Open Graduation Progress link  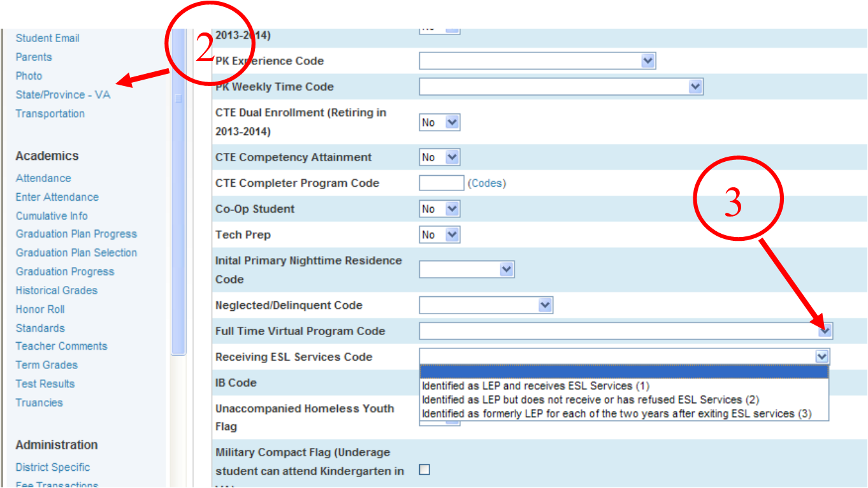point(65,271)
